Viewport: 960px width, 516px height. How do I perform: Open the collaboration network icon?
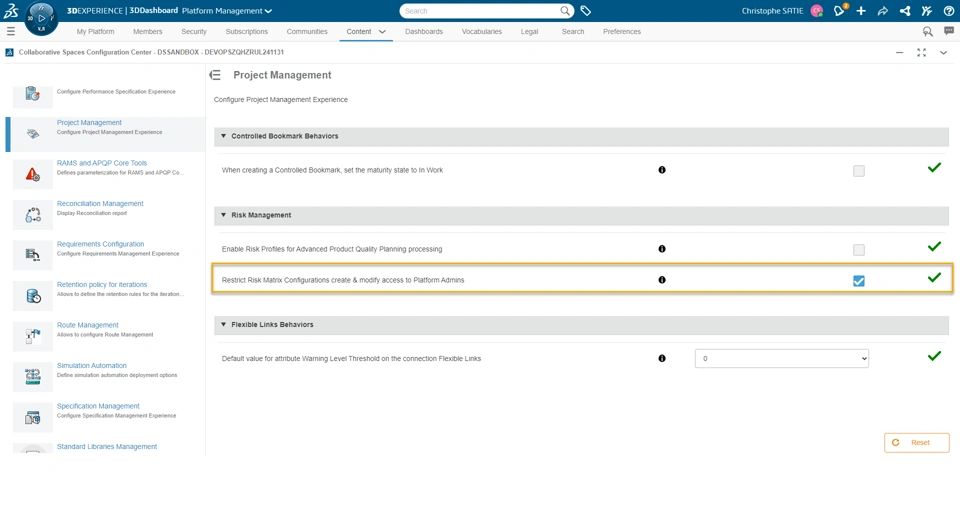[905, 10]
